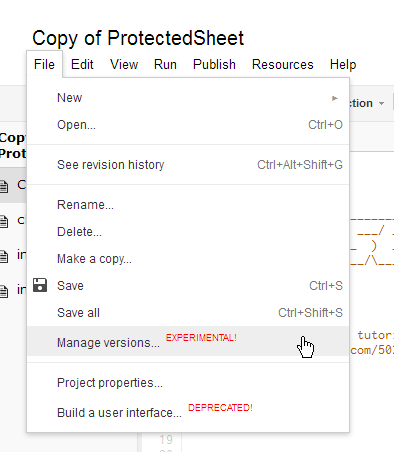Select Project properties... entry
This screenshot has width=394, height=452.
coord(188,383)
